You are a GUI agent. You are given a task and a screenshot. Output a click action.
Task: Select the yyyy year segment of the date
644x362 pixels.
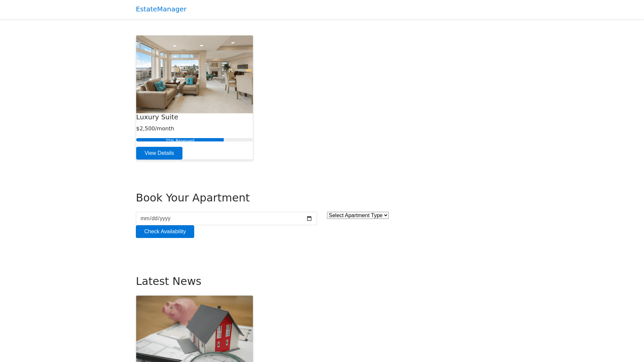coord(165,219)
